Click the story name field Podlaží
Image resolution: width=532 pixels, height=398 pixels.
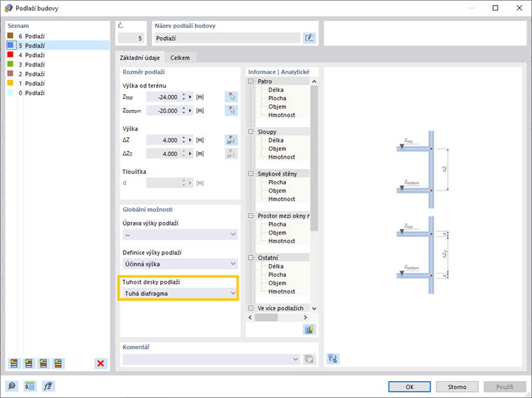click(227, 38)
